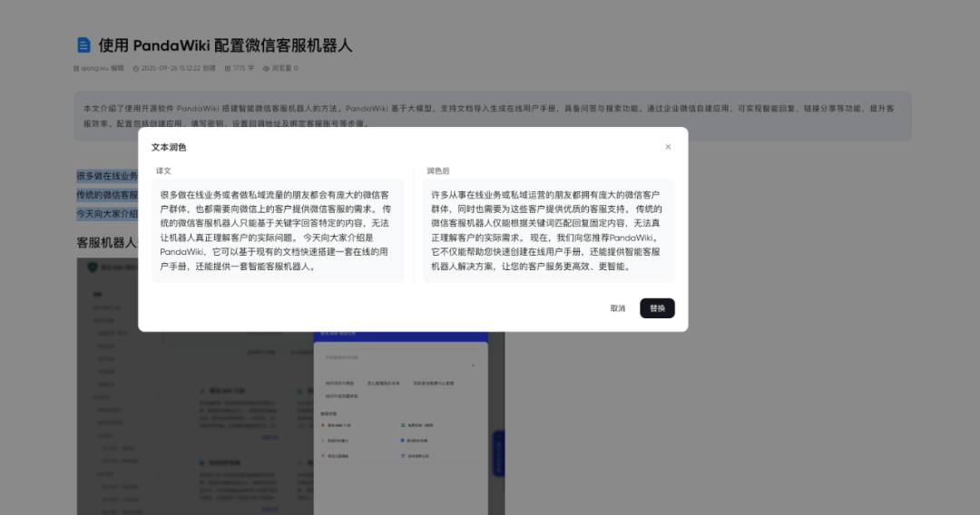Click the 润色后 label

coord(438,170)
